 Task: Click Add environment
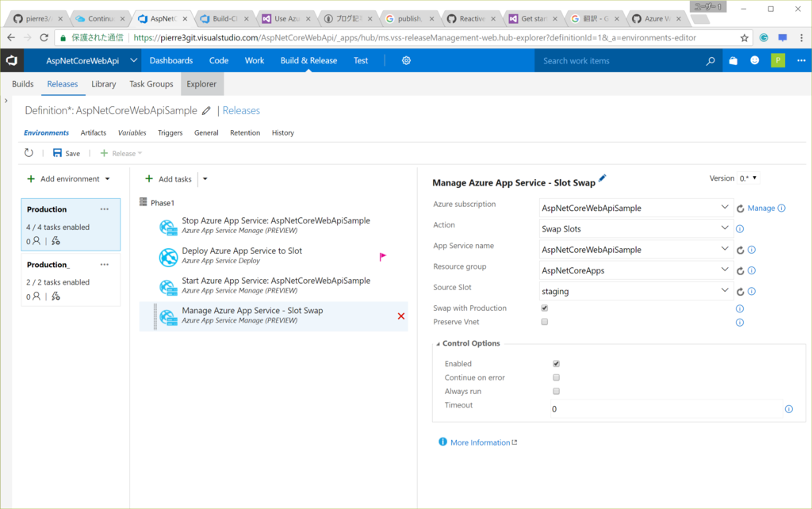(63, 179)
